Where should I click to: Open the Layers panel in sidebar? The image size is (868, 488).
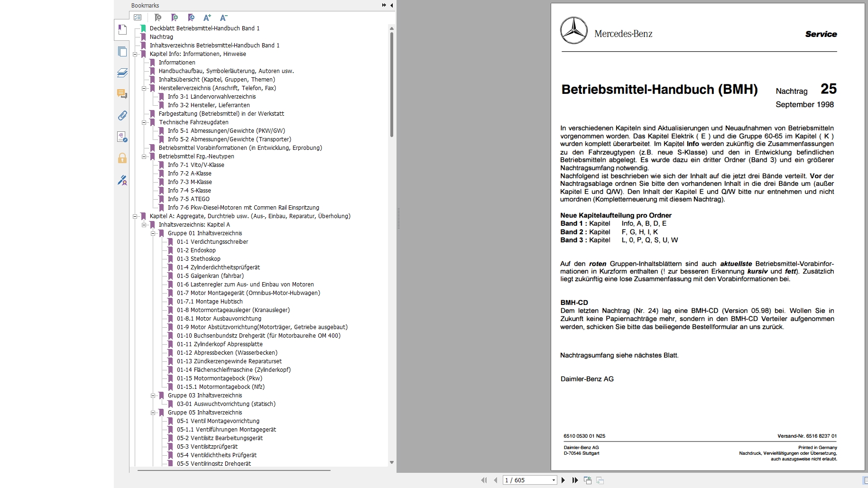(x=122, y=73)
